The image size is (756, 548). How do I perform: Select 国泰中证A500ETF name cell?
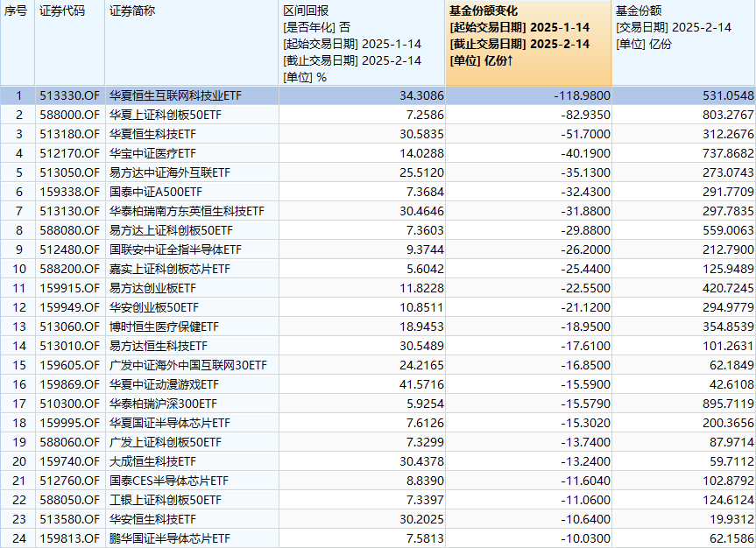[x=192, y=192]
